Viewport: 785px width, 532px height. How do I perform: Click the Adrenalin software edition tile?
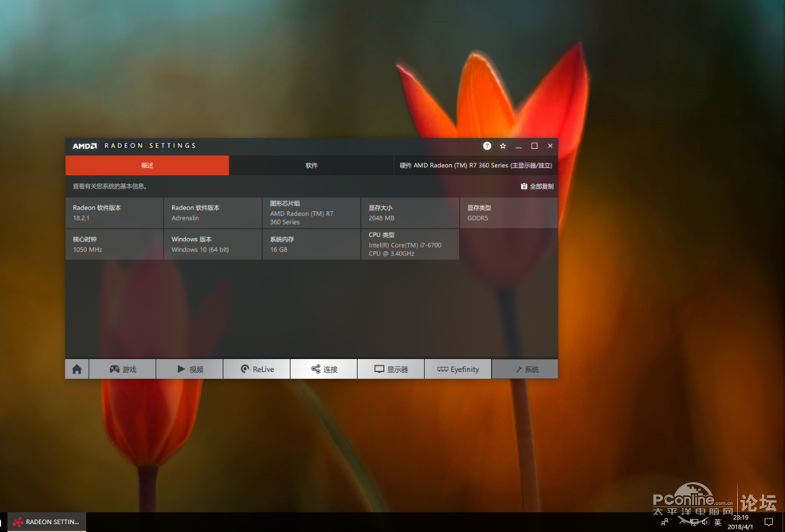pyautogui.click(x=213, y=213)
